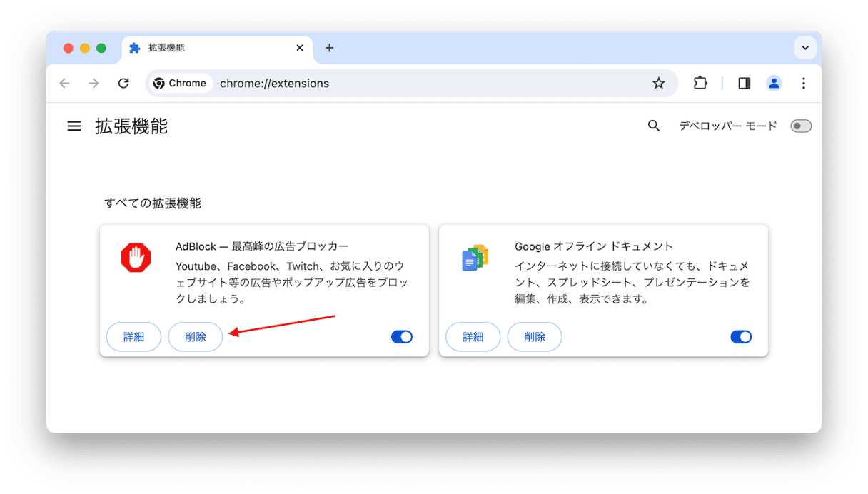Open the Extensions puzzle piece toolbar icon

tap(700, 84)
